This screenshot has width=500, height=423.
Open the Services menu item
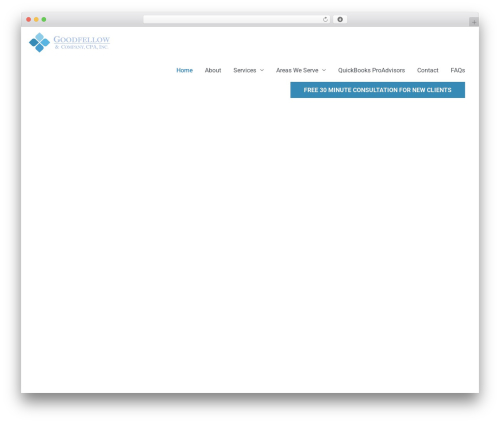pos(245,70)
